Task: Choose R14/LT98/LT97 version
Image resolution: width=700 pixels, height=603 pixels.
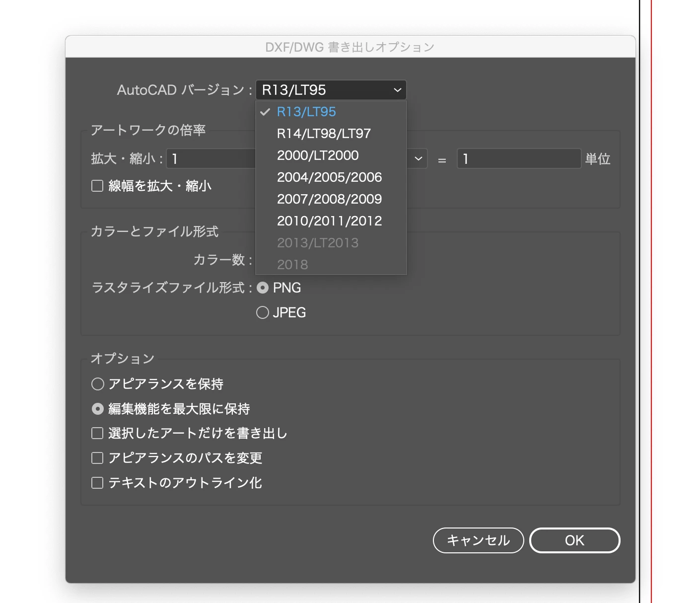Action: click(x=331, y=134)
